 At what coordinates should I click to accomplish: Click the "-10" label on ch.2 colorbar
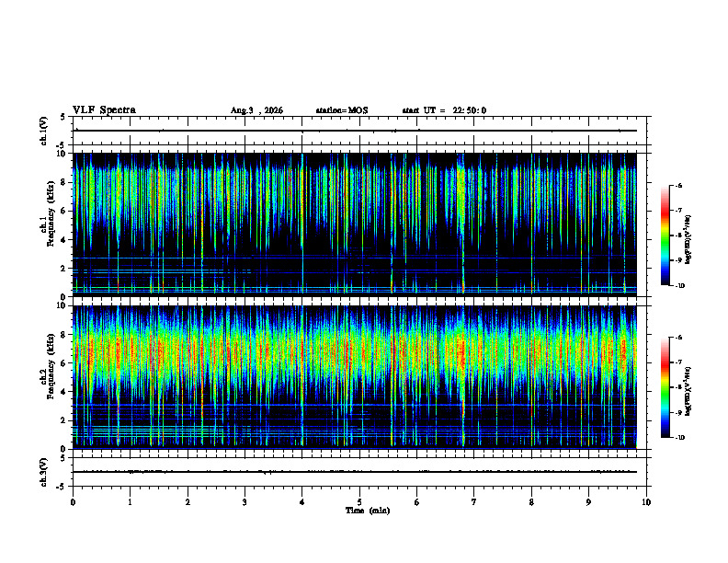pos(680,437)
